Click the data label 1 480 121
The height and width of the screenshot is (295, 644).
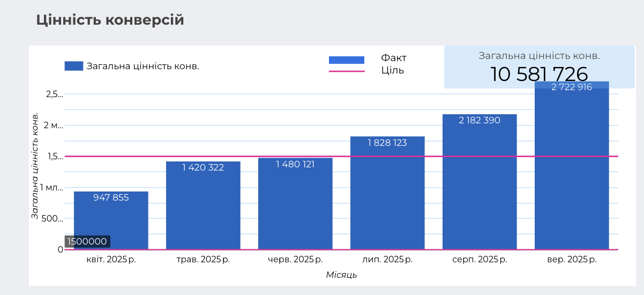tap(295, 164)
